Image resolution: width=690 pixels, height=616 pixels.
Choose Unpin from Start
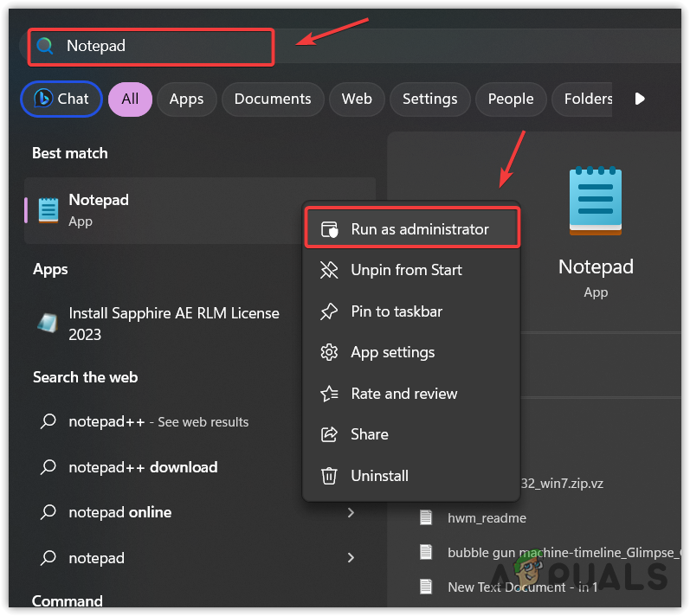(x=412, y=270)
